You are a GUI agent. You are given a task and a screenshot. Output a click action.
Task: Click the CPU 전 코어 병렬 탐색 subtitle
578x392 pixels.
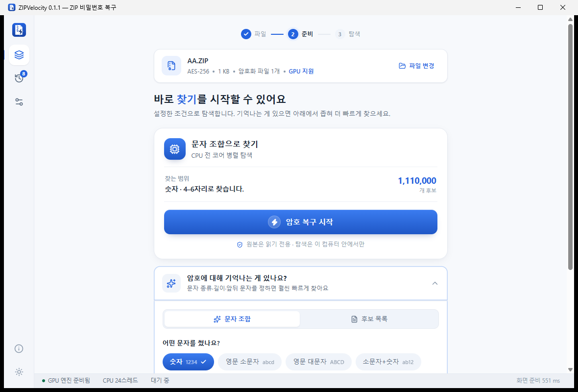pos(221,156)
